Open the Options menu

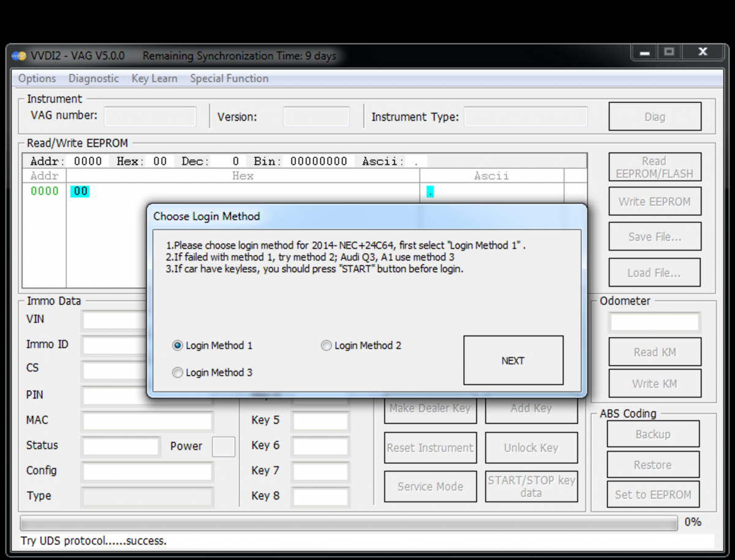pos(37,78)
